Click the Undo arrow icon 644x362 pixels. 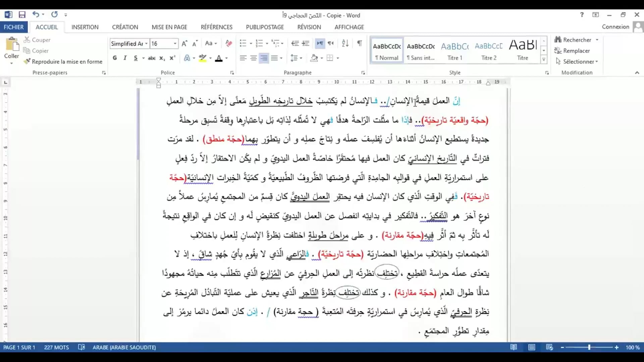[36, 14]
